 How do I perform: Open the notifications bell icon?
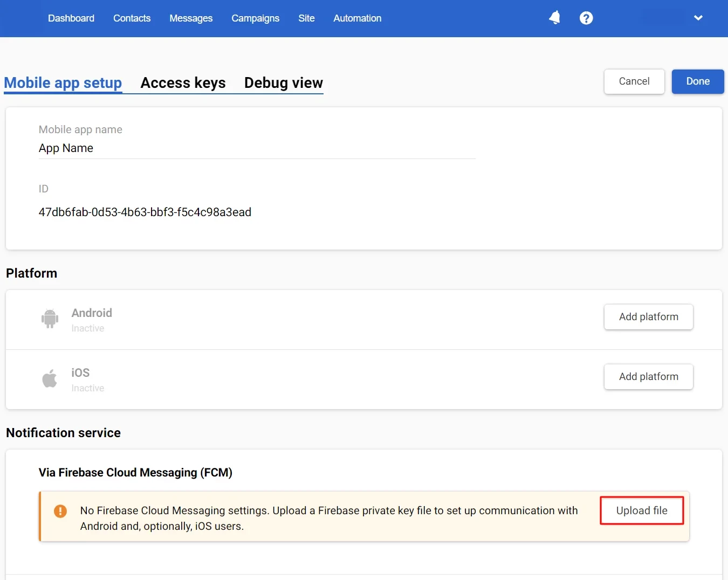554,18
